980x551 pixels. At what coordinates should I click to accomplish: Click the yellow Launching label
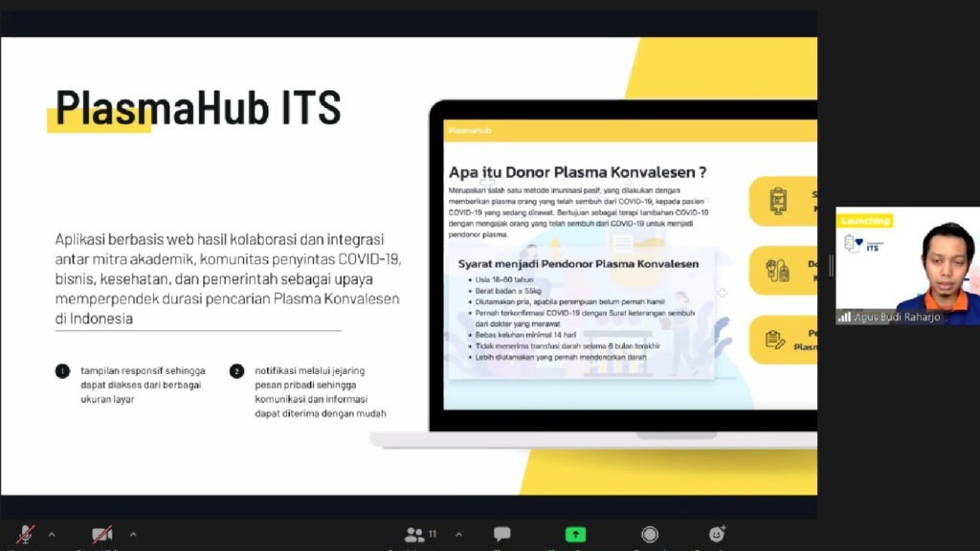tap(864, 221)
